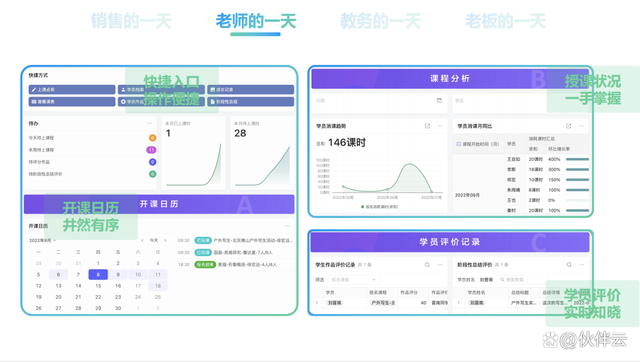Open the 报名课程 filter dropdown
The height and width of the screenshot is (362, 640).
[x=354, y=280]
